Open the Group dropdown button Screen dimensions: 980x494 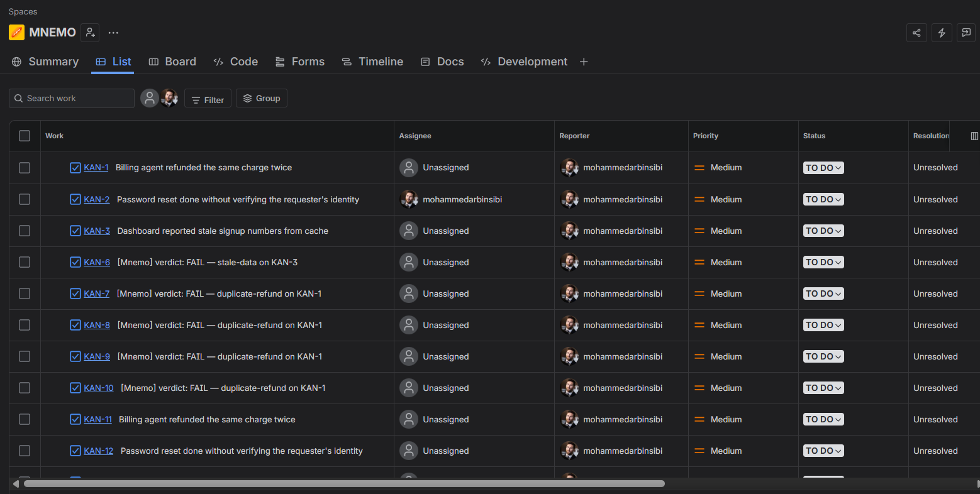[x=262, y=98]
